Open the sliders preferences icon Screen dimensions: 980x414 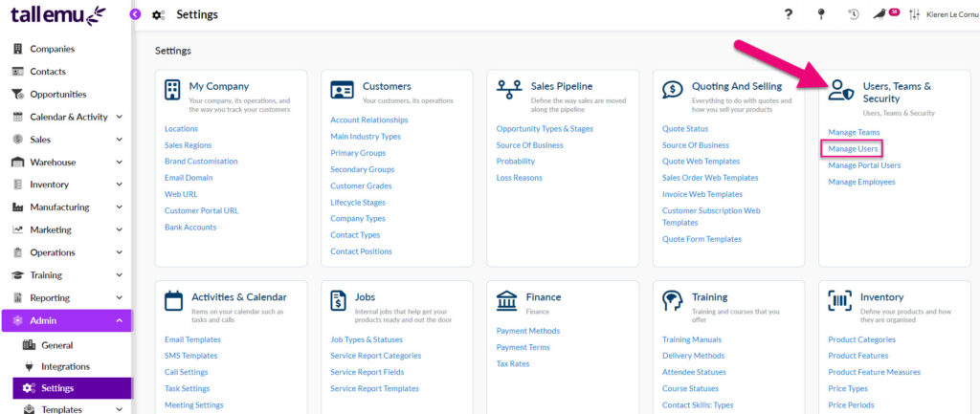click(914, 14)
